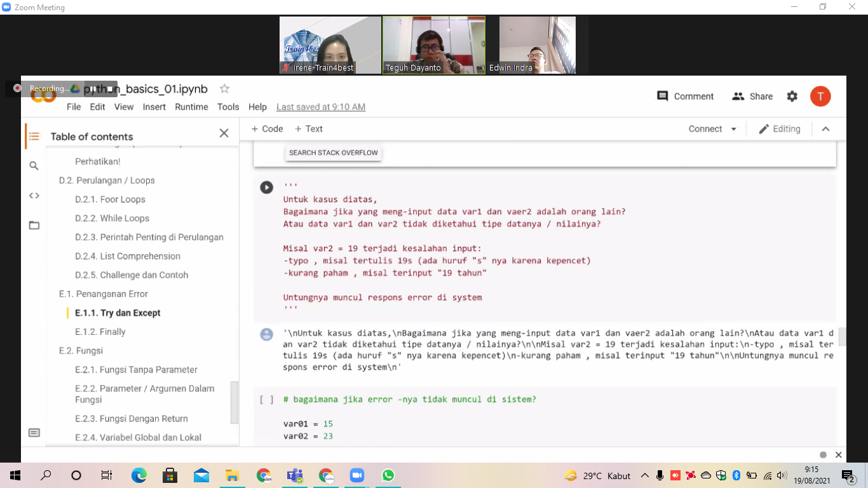The width and height of the screenshot is (868, 488).
Task: Click the Table of contents sidebar icon
Action: tap(34, 136)
